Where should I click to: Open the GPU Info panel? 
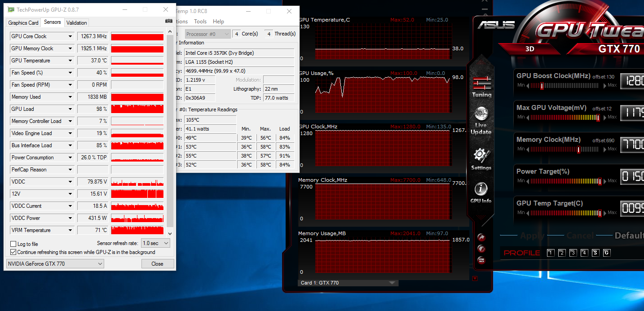[481, 193]
